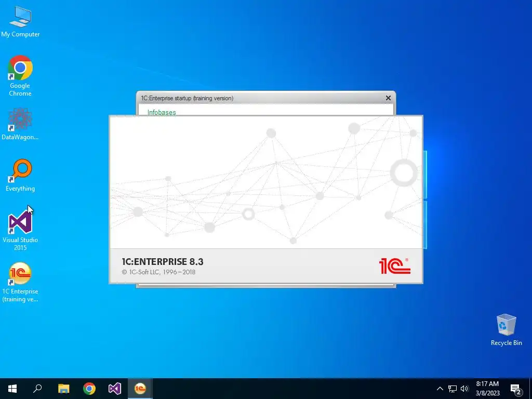Activate the 1C Enterprise taskbar button
The height and width of the screenshot is (399, 532).
pyautogui.click(x=140, y=389)
